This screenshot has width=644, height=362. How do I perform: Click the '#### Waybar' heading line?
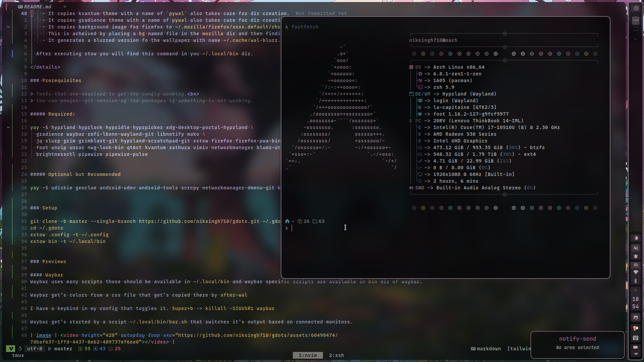47,275
